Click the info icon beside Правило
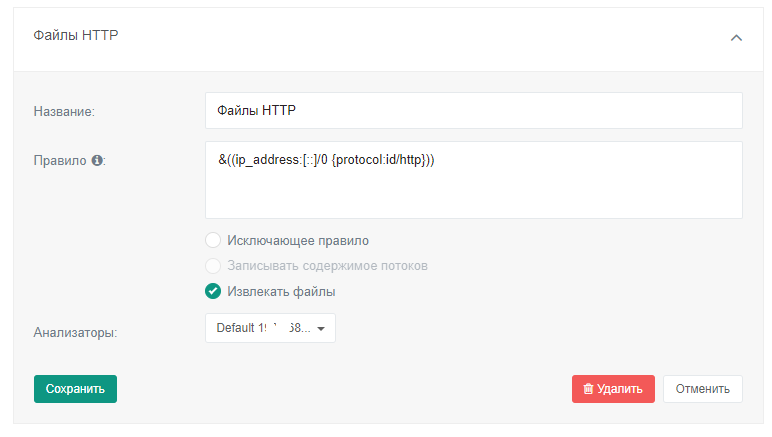 pos(97,160)
